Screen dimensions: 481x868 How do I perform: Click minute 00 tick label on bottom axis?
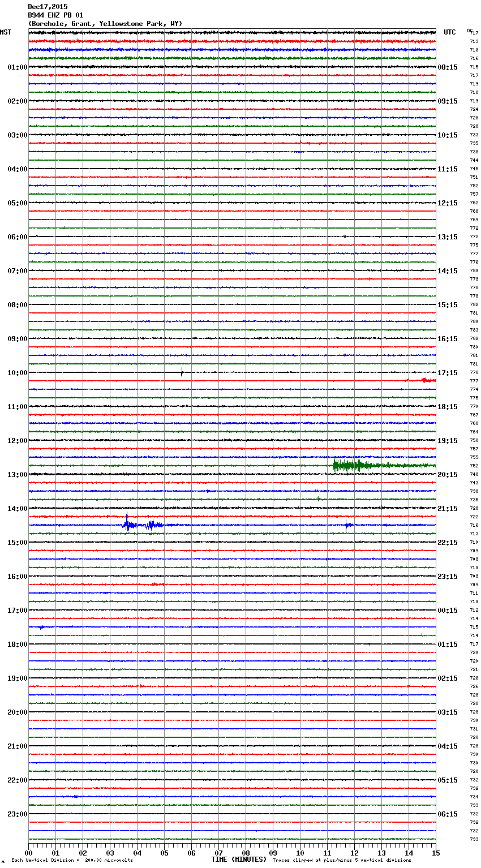28,853
